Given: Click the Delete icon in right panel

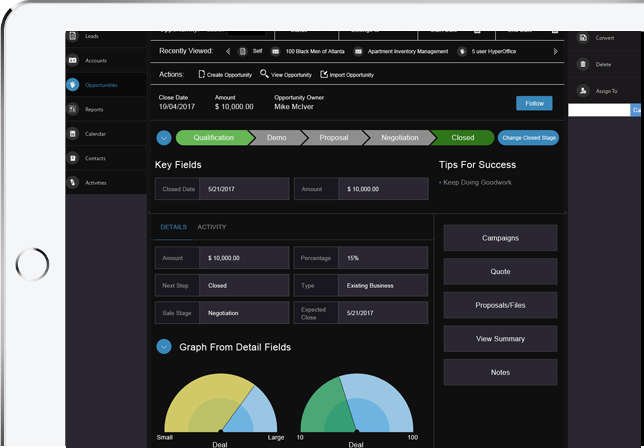Looking at the screenshot, I should point(582,64).
